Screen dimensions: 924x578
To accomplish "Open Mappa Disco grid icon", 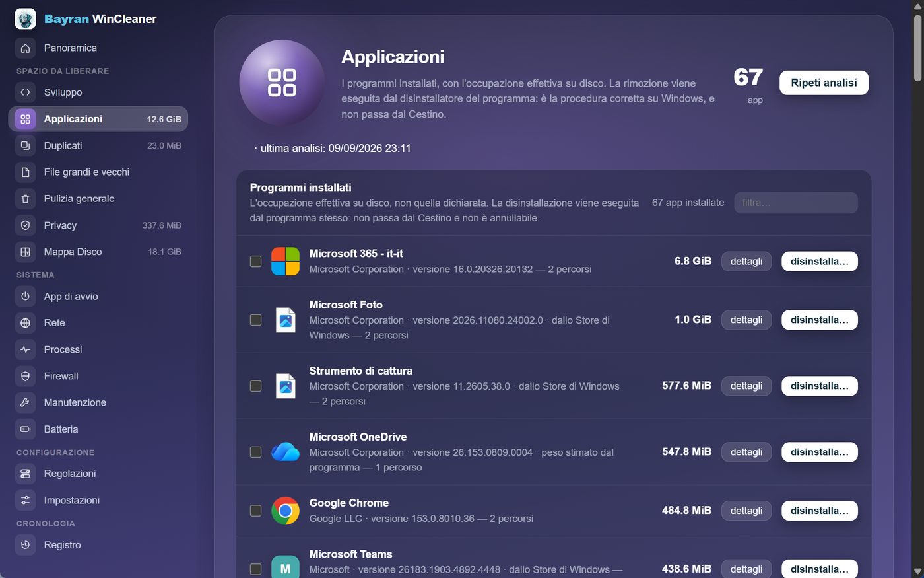I will [x=25, y=252].
